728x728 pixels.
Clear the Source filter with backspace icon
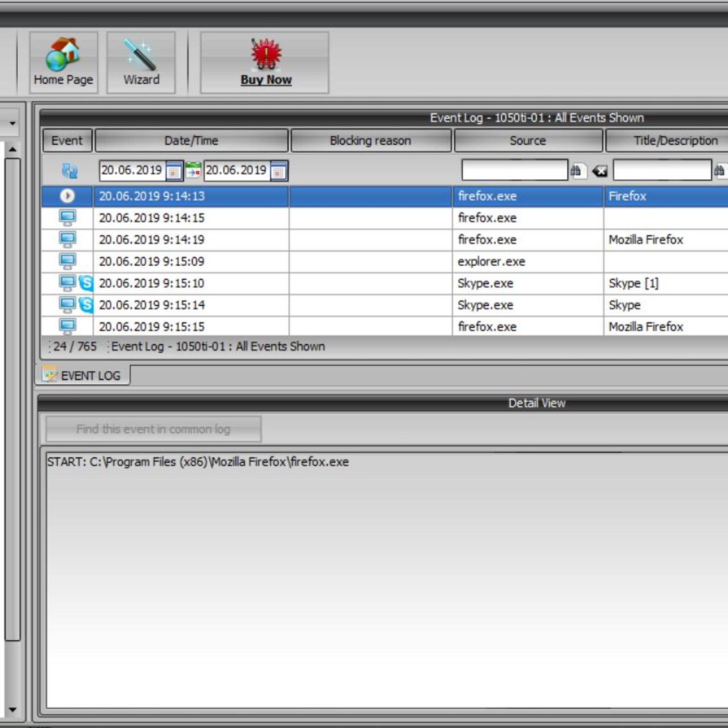(600, 171)
